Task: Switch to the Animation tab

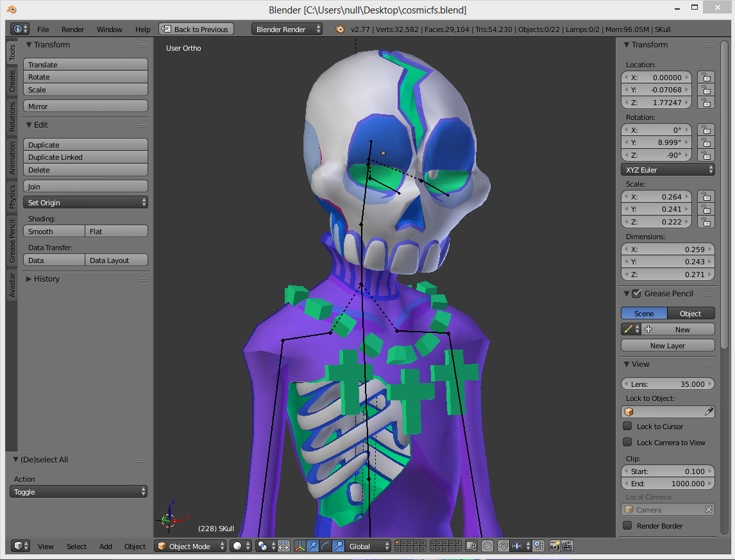Action: click(x=12, y=158)
